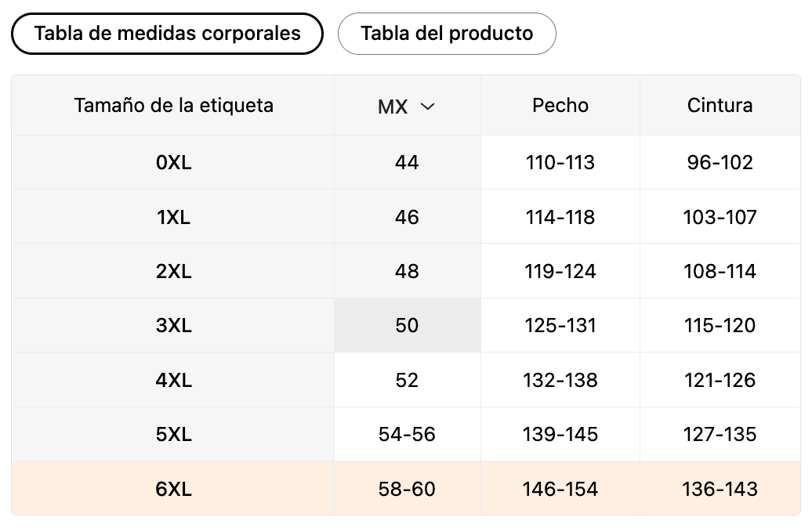Select the 1XL size row label
812x528 pixels.
pyautogui.click(x=173, y=217)
